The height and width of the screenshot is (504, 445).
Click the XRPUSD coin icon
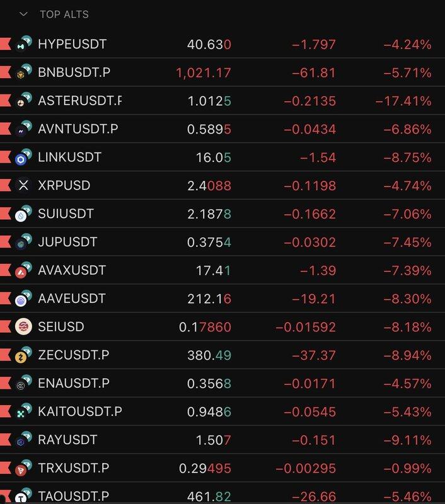tap(23, 185)
